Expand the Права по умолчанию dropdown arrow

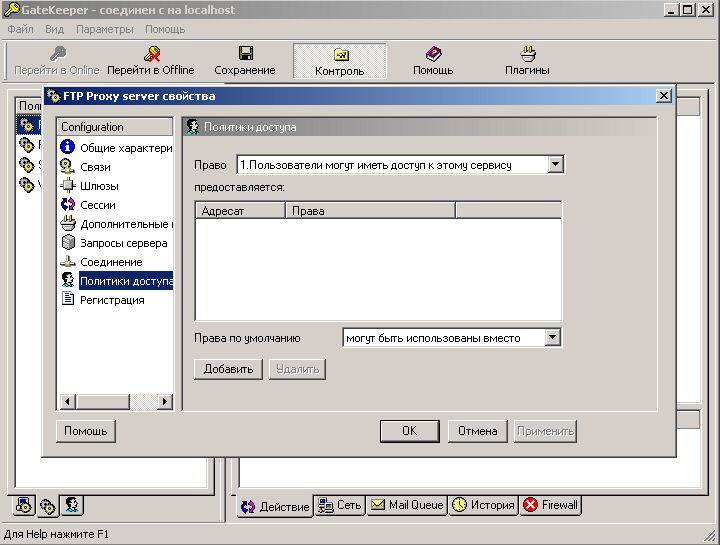point(552,338)
